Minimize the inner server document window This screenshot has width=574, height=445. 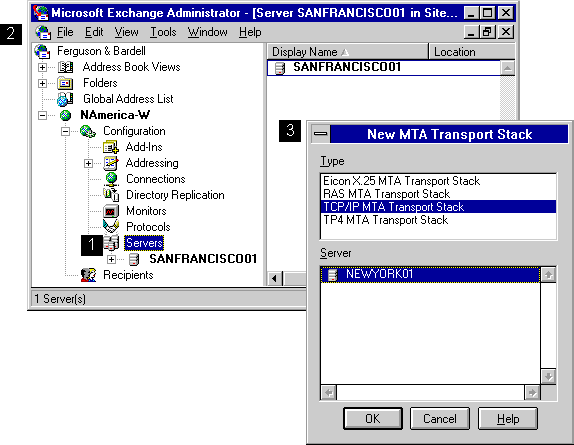[472, 32]
